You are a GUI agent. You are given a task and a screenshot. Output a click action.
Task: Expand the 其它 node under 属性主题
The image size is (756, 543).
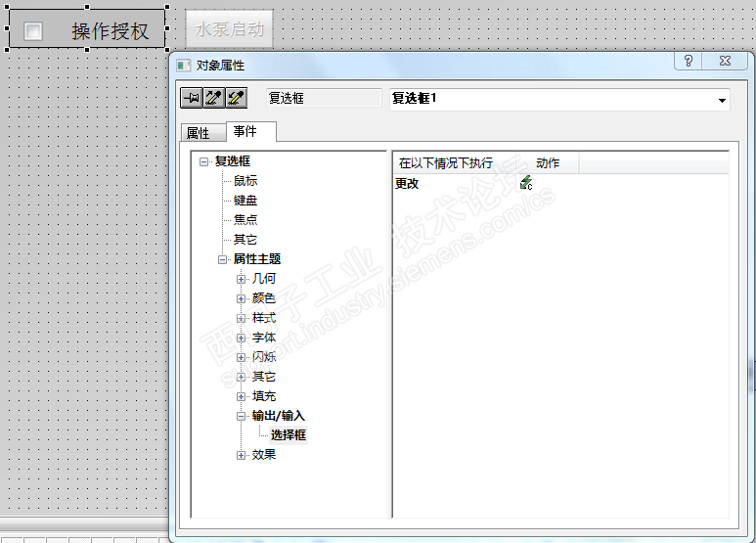(x=241, y=377)
